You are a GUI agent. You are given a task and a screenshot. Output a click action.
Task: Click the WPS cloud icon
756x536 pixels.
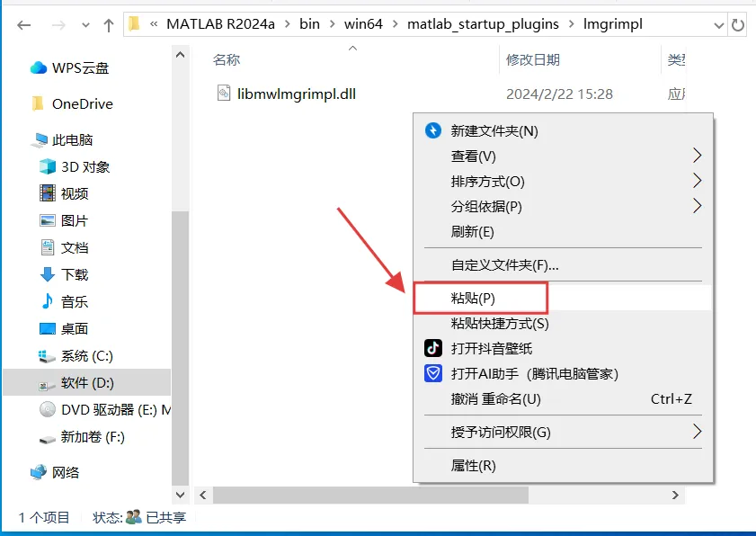(38, 68)
